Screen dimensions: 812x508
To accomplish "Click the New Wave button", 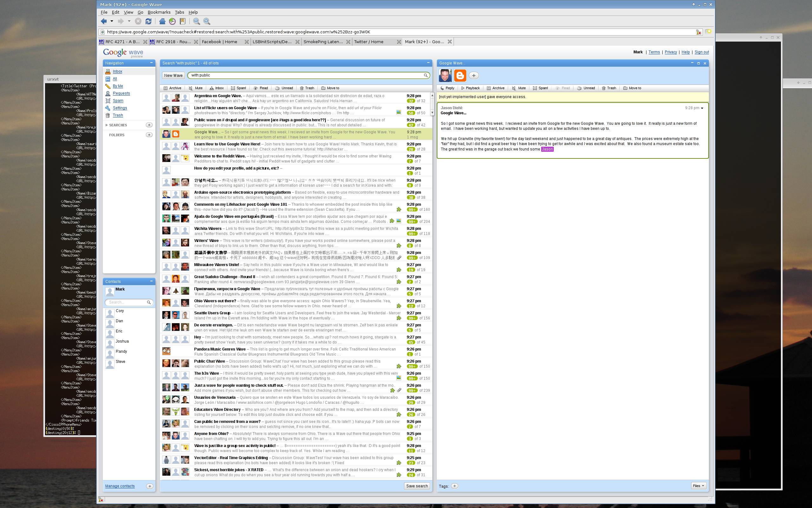I will click(x=174, y=75).
